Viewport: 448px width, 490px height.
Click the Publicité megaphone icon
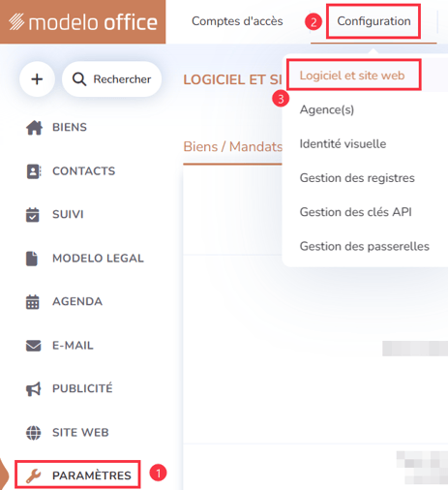click(33, 388)
